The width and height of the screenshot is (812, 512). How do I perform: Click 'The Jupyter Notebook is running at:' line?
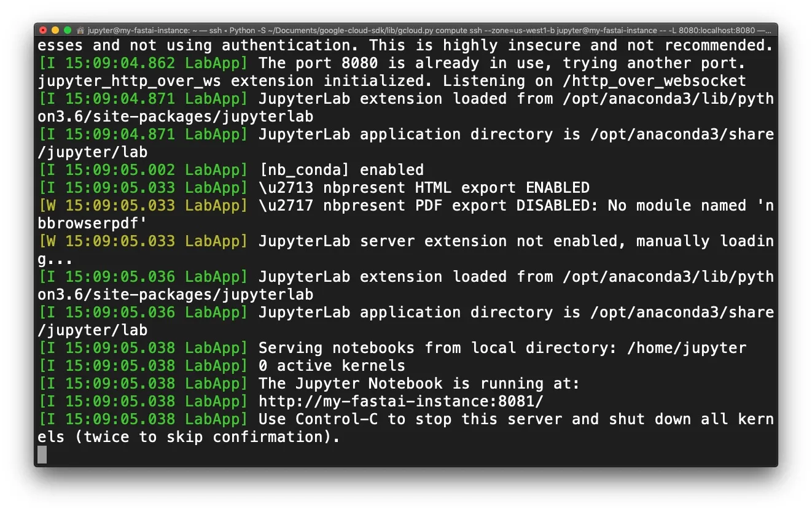click(419, 384)
